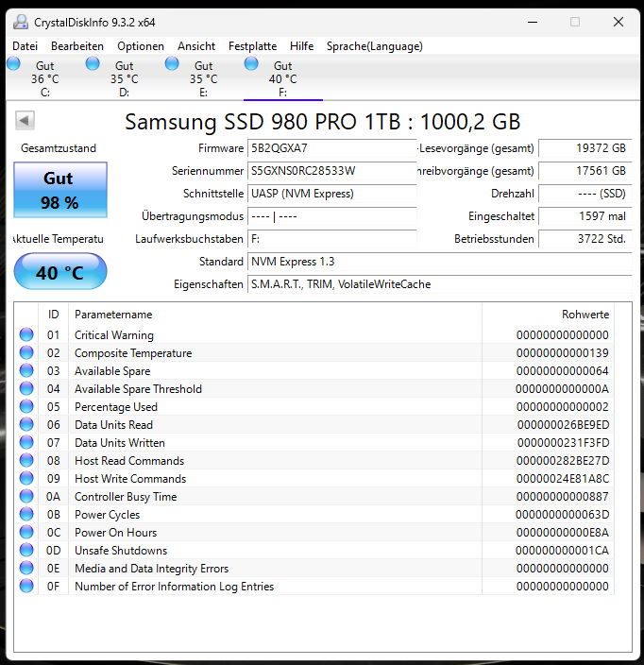Click the Laufwerksbuchstaben field F:
644x665 pixels.
point(331,239)
